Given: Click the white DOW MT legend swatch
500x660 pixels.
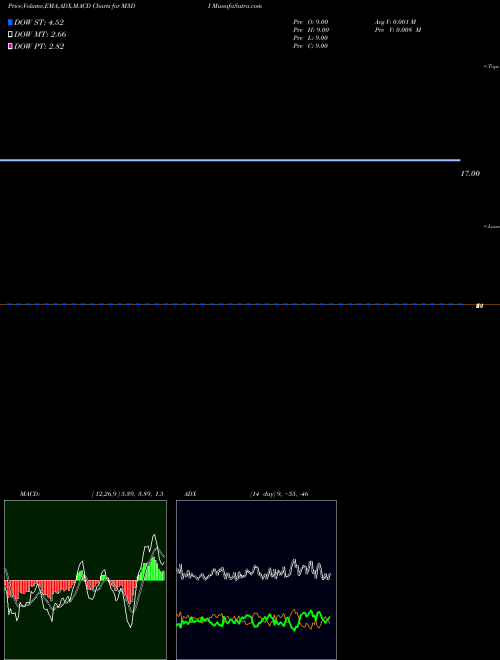Looking at the screenshot, I should pyautogui.click(x=10, y=35).
